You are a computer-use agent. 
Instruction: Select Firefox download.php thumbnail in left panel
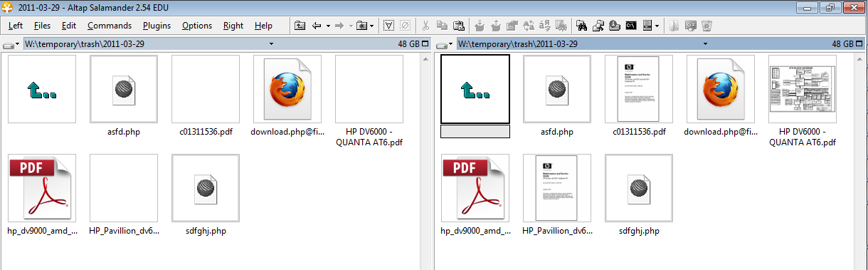(x=287, y=89)
